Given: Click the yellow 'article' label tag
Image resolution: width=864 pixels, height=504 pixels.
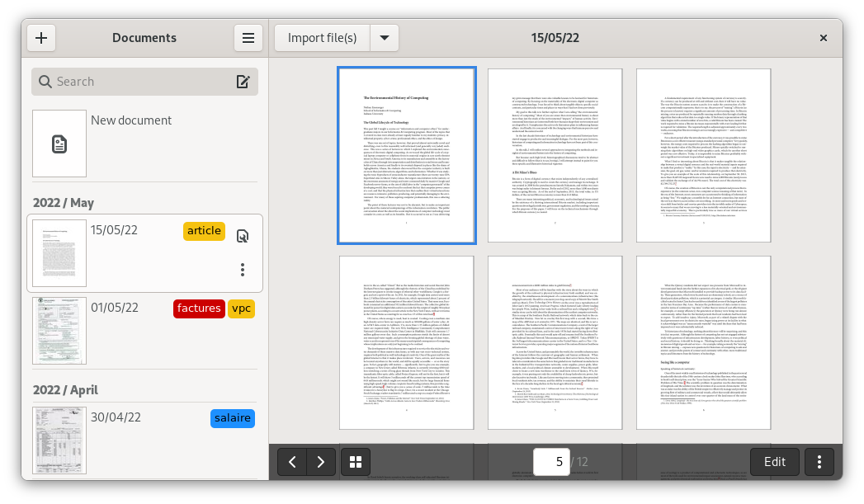Looking at the screenshot, I should pos(204,231).
